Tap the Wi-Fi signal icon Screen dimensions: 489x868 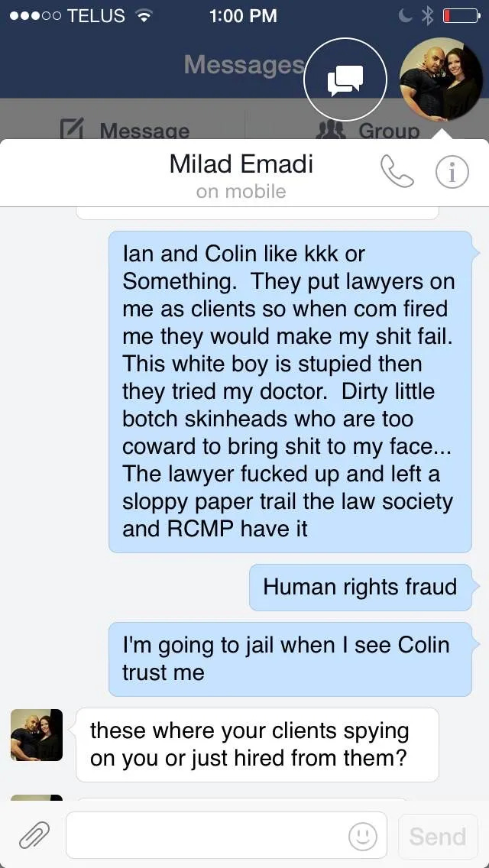(144, 16)
